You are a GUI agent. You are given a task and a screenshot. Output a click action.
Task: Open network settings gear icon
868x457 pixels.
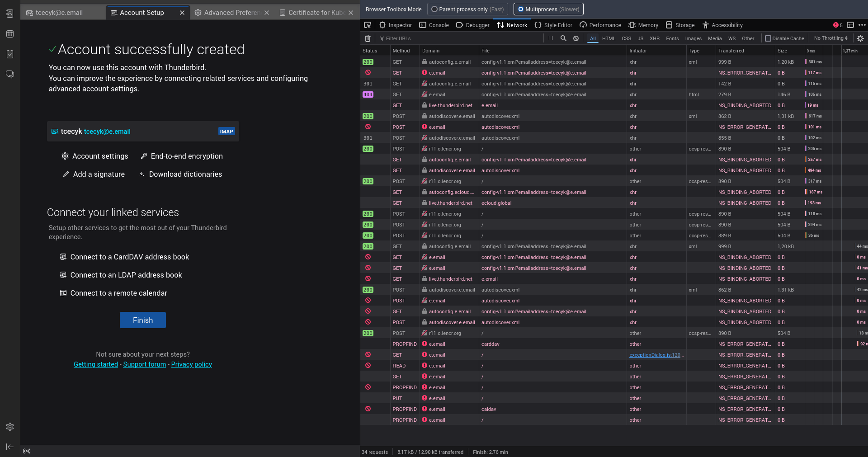point(860,38)
